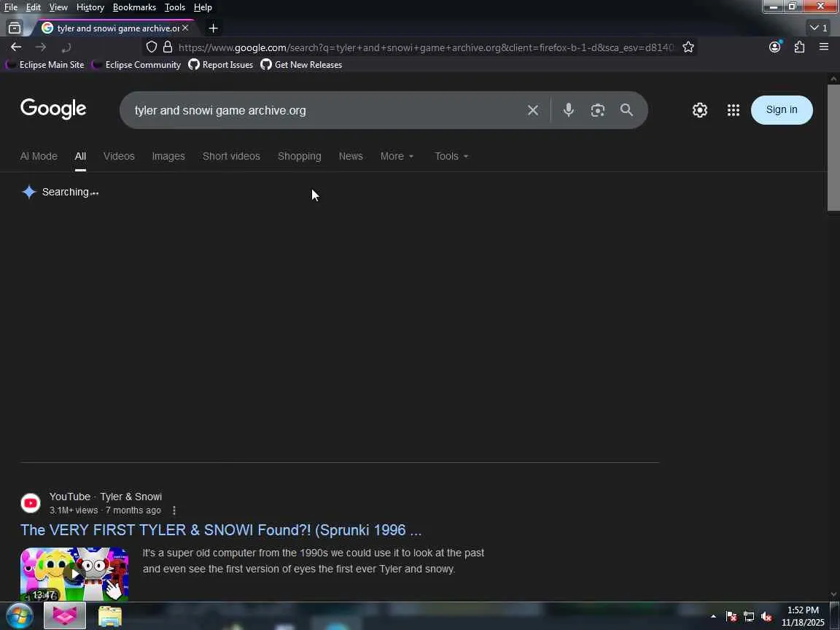Open the clock showing 1:52 PM
Viewport: 840px width, 630px height.
(x=803, y=616)
